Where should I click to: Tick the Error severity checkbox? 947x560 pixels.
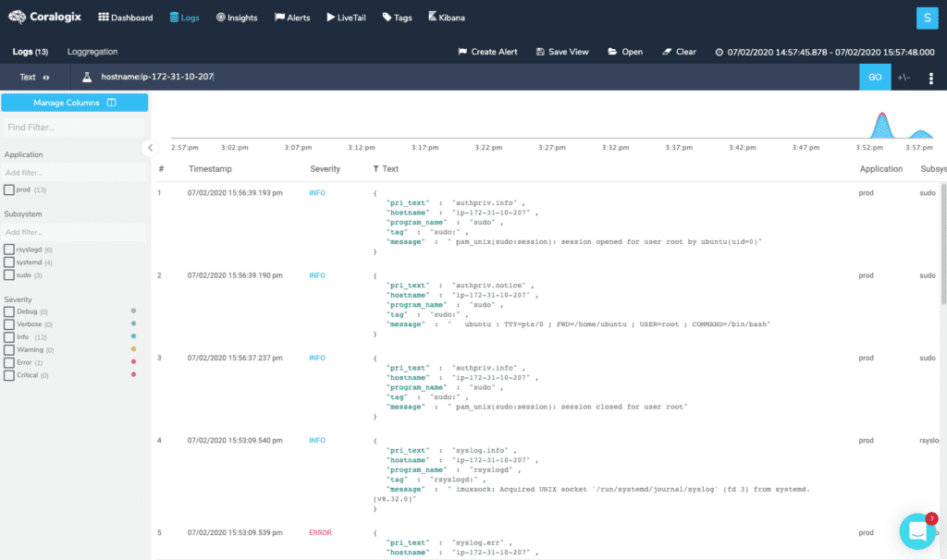(9, 362)
